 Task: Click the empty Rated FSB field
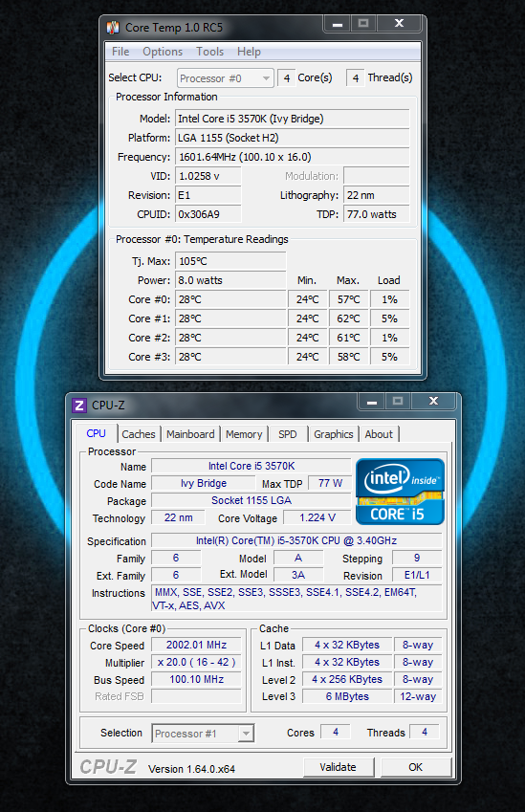click(x=196, y=696)
